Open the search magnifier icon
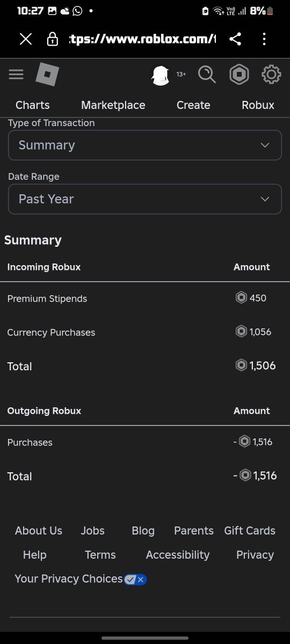Screen dimensions: 290x644 click(207, 74)
